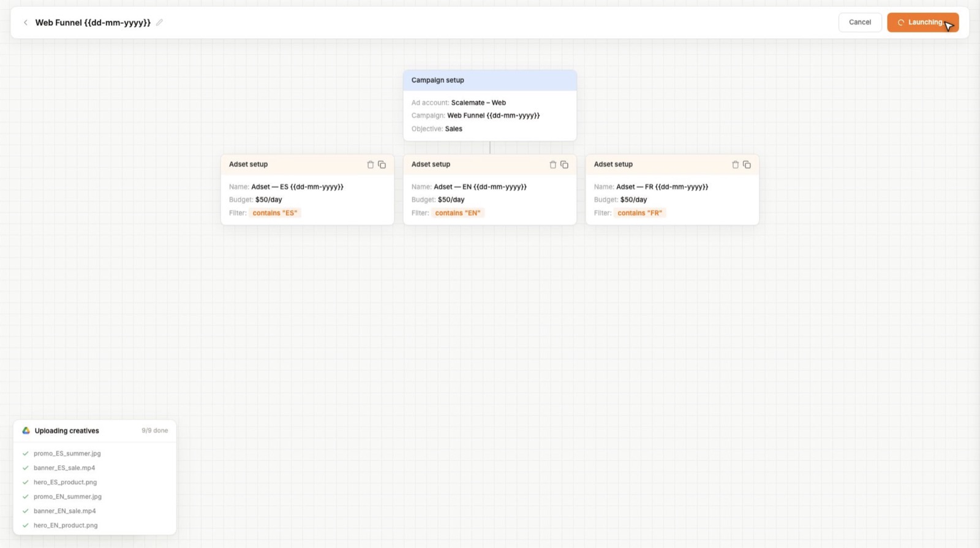This screenshot has width=980, height=548.
Task: Delete the FR adset with trash icon
Action: [x=735, y=164]
